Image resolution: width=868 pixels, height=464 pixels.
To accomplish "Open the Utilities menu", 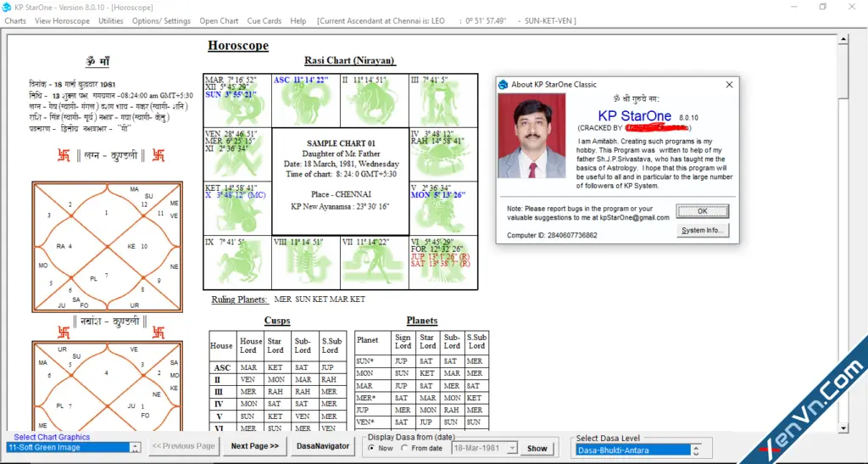I will pyautogui.click(x=111, y=20).
